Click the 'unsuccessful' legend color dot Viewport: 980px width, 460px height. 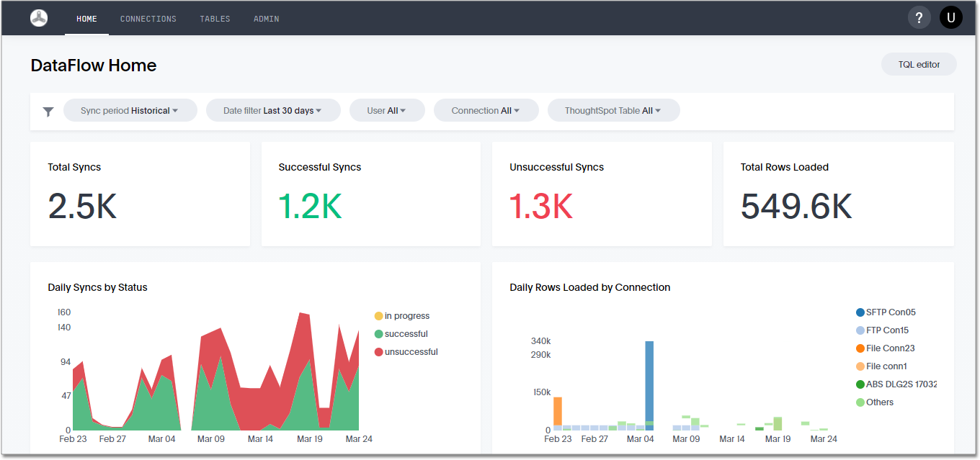[x=379, y=351]
